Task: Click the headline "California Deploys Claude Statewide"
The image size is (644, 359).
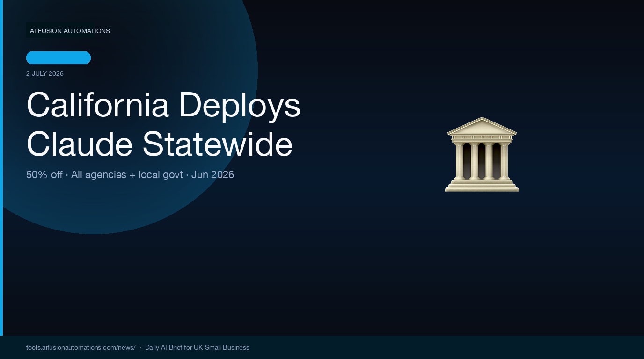Action: click(163, 124)
